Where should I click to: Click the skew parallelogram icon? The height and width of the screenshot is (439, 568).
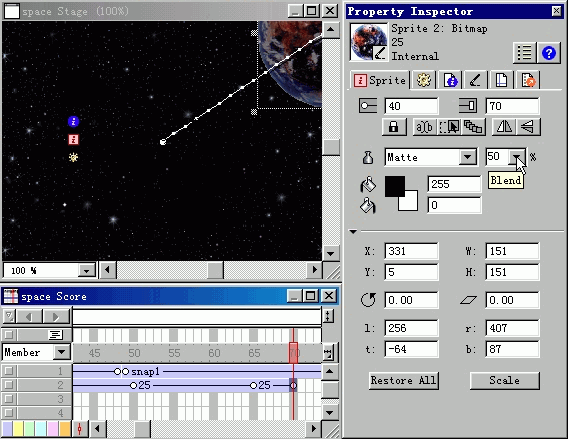coord(468,300)
